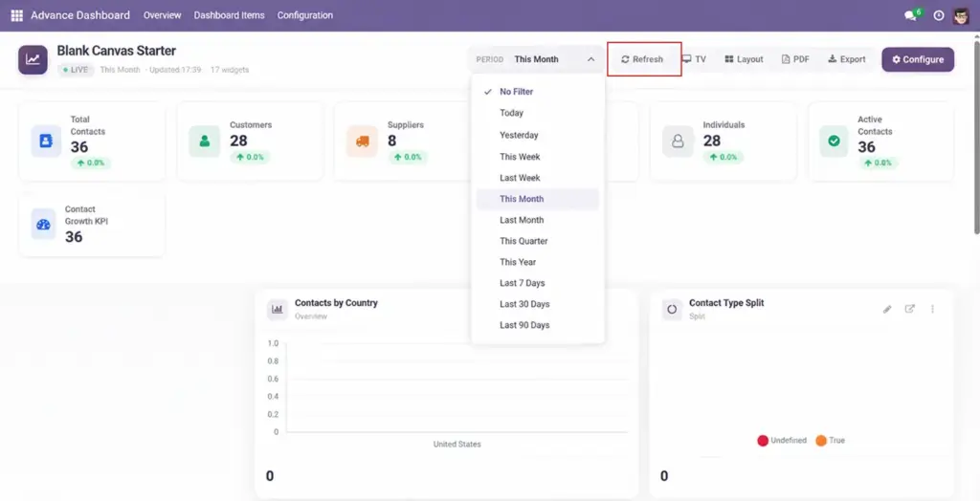980x501 pixels.
Task: Toggle the Undefined legend series red dot
Action: (763, 441)
